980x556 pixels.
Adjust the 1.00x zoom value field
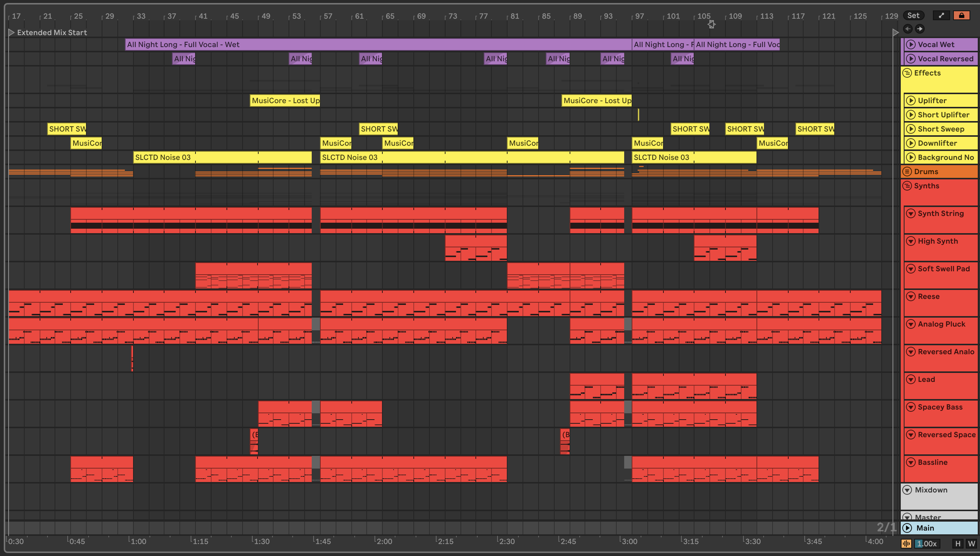(927, 543)
